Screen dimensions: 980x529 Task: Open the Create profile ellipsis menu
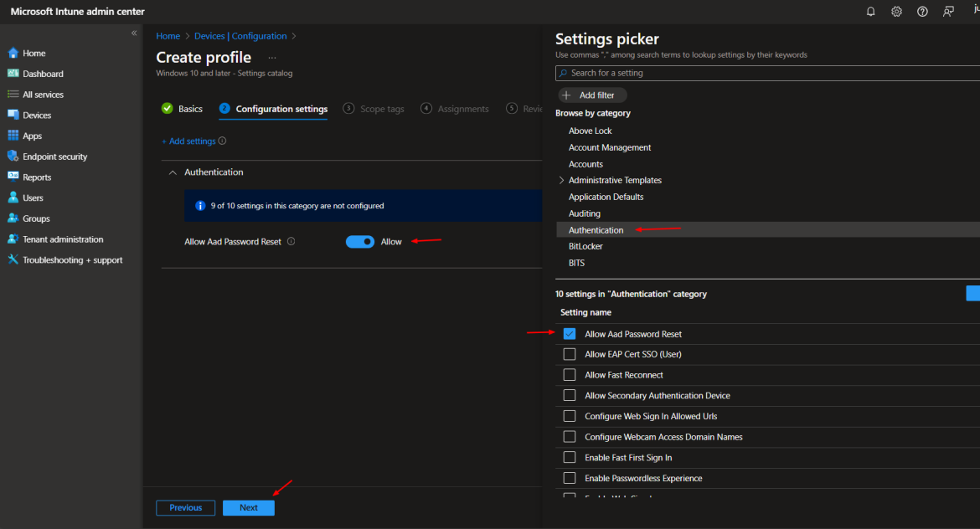pyautogui.click(x=271, y=58)
